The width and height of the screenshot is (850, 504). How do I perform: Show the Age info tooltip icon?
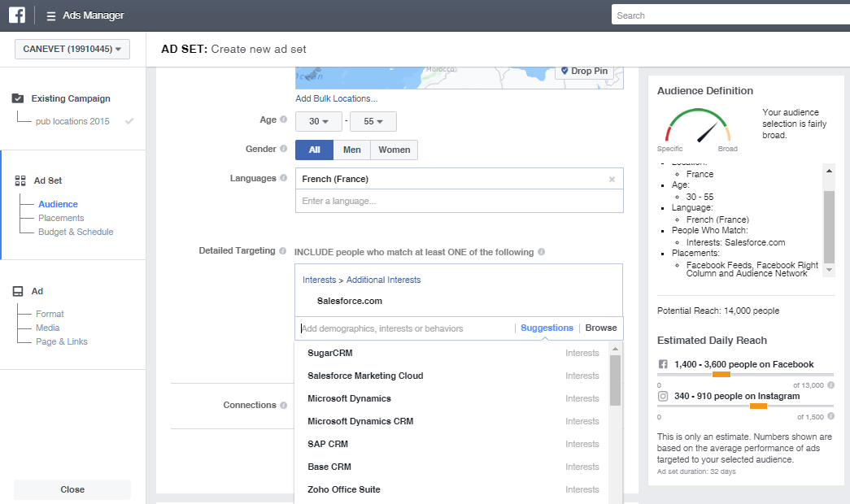(284, 119)
